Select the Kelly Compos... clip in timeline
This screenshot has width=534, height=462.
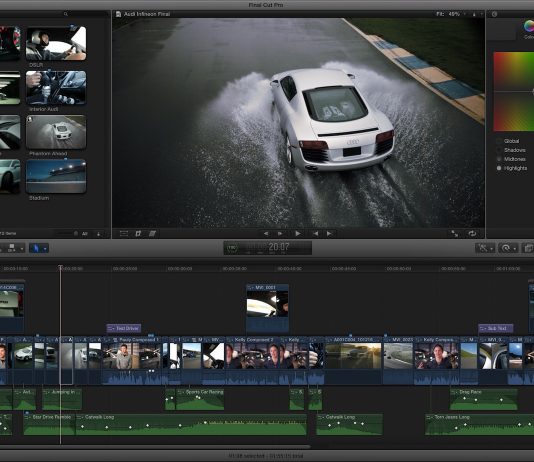[437, 361]
